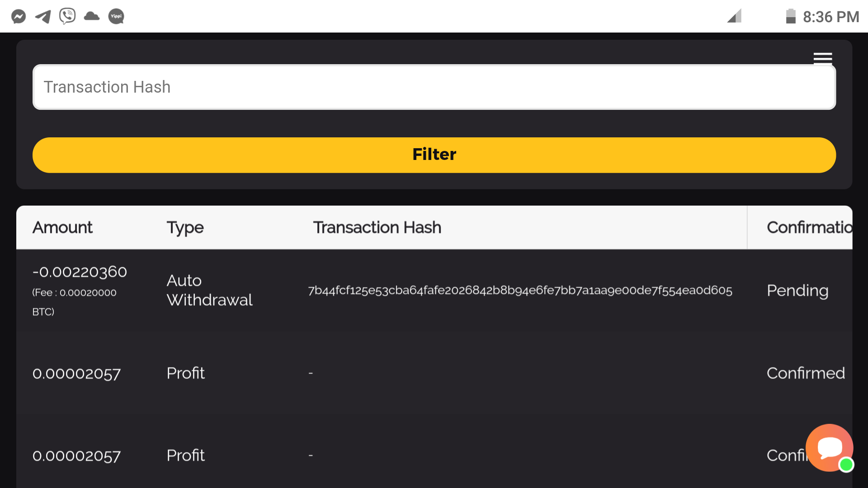Viewport: 868px width, 488px height.
Task: Select the Confirmation column header
Action: [809, 227]
